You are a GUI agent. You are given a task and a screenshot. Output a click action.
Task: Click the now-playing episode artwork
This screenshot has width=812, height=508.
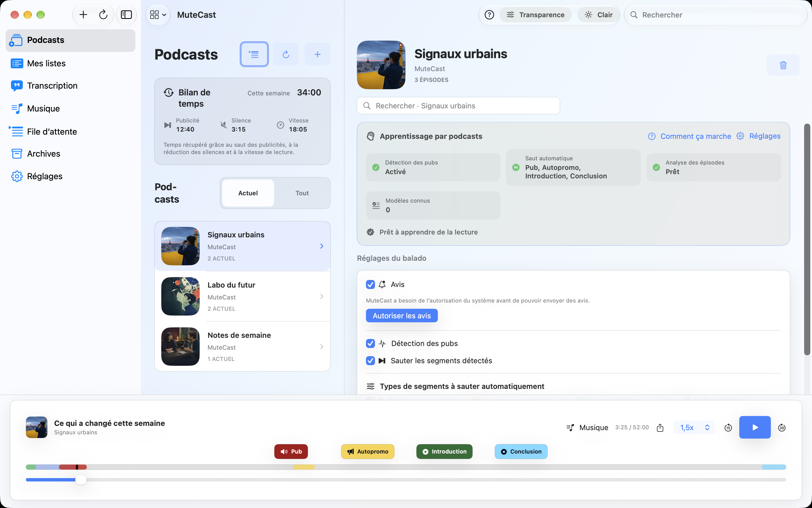(37, 427)
